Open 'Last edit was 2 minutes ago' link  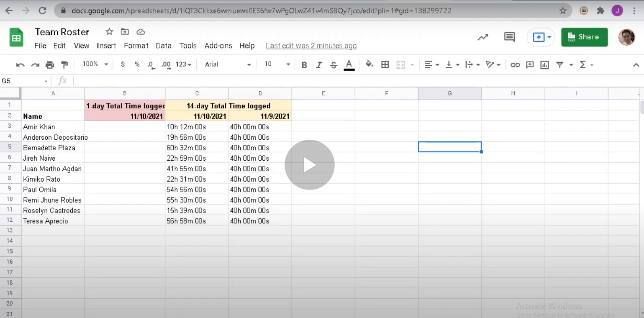311,46
